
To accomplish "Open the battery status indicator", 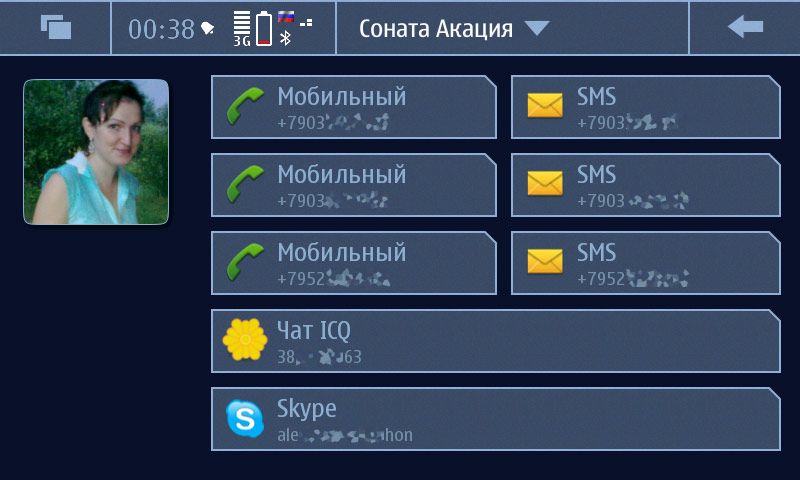I will (264, 28).
